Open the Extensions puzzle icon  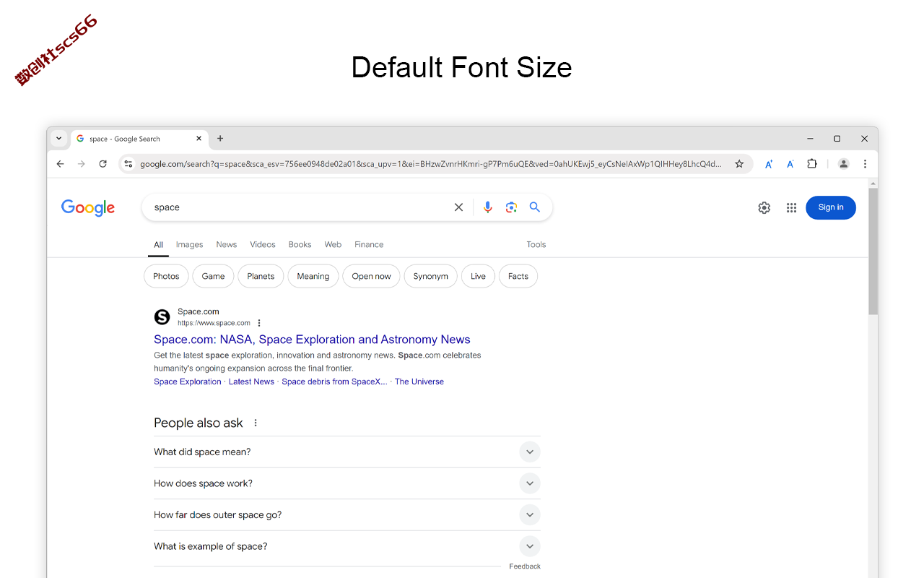pyautogui.click(x=812, y=164)
